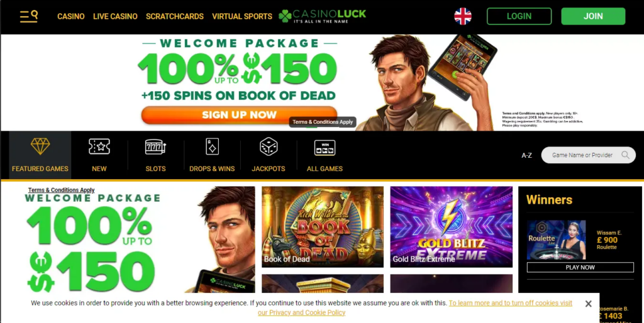This screenshot has height=323, width=644.
Task: Select the New games ticket icon
Action: (99, 146)
